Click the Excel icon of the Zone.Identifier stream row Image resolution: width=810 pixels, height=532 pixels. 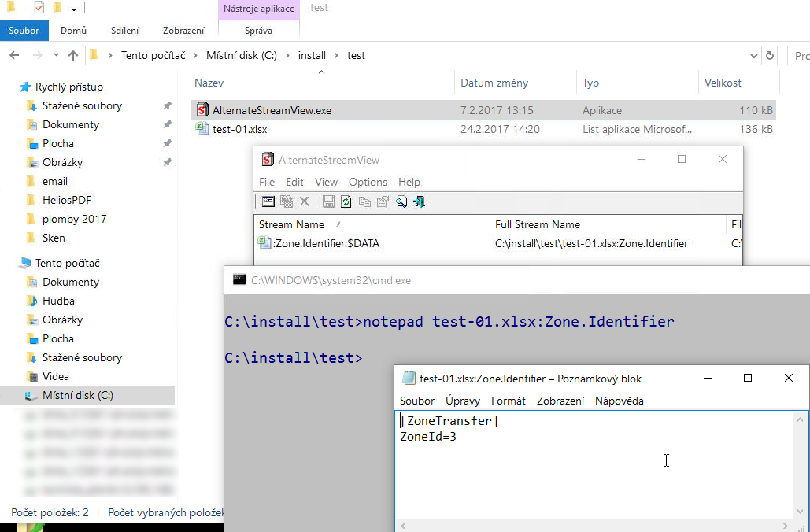pos(264,242)
